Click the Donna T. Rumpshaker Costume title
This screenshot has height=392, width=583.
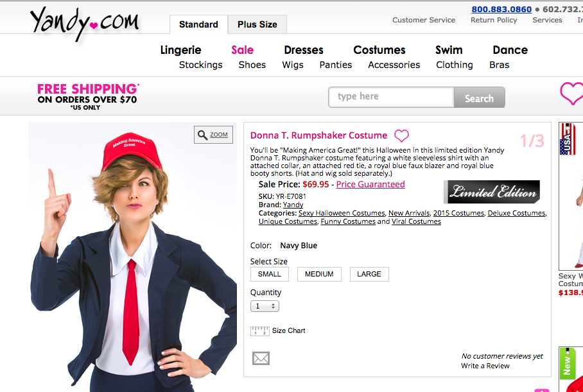tap(318, 135)
